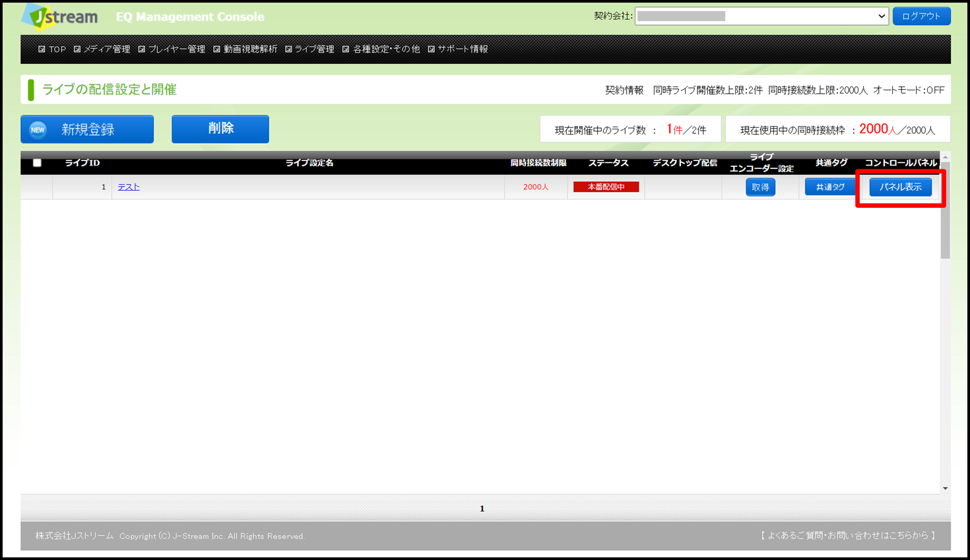Open the メディア管理 menu
The height and width of the screenshot is (560, 970).
pos(102,49)
